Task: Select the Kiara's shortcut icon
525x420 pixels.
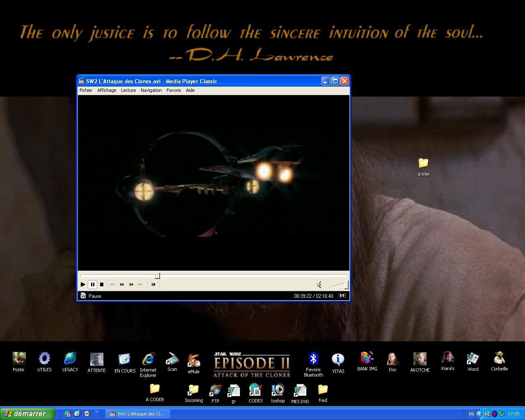Action: coord(447,361)
